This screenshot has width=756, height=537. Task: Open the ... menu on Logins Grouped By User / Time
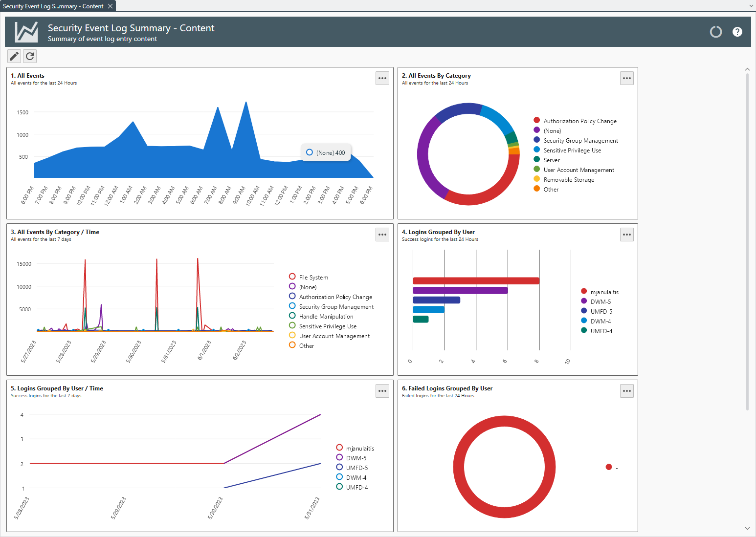(382, 391)
